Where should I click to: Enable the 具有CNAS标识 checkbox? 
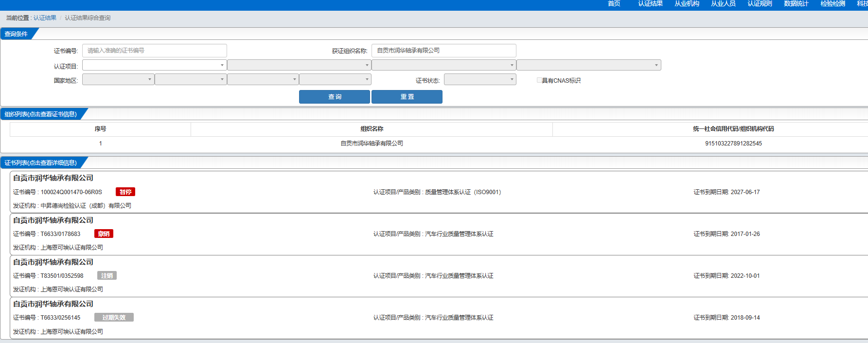pos(539,80)
